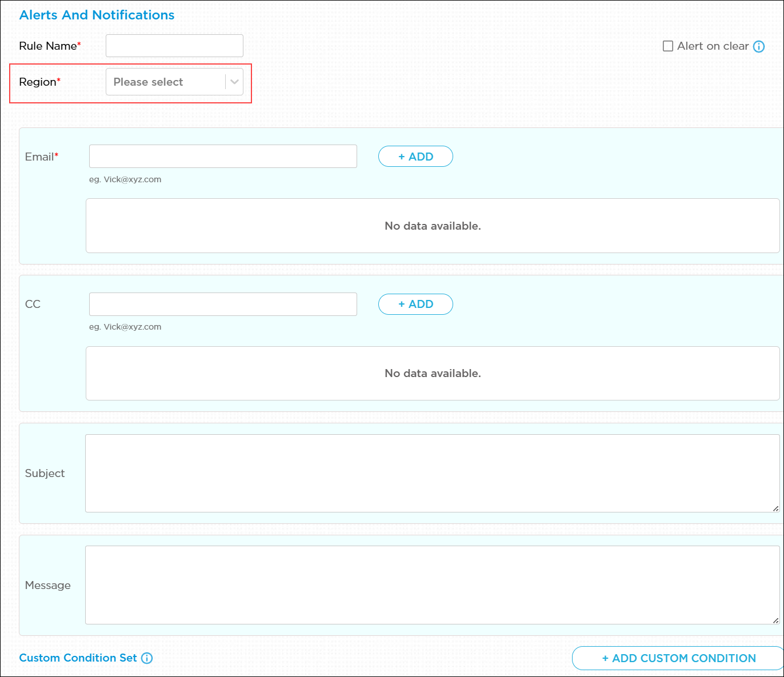784x677 pixels.
Task: Click the empty CC recipients list box
Action: click(x=432, y=373)
